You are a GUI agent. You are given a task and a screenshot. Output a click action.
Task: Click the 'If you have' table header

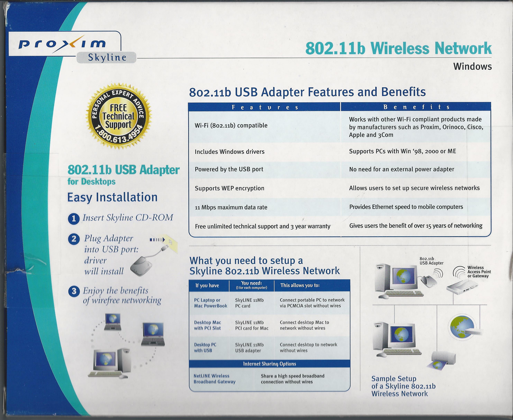pyautogui.click(x=207, y=285)
